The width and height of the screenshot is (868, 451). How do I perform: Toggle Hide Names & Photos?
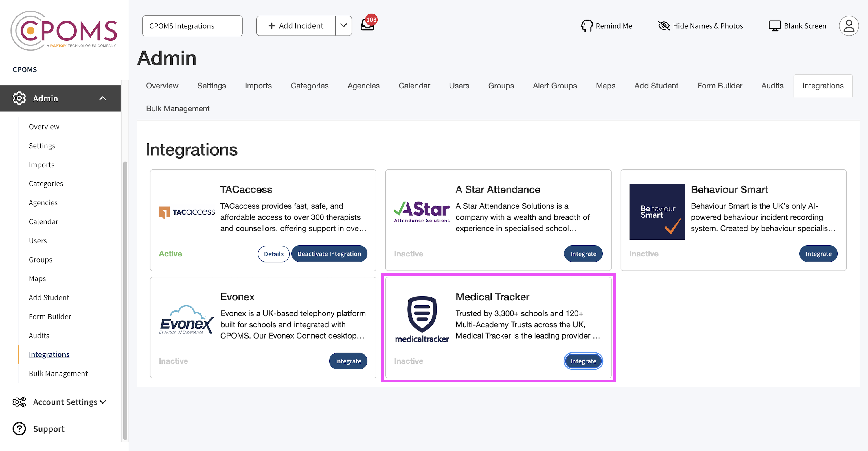click(x=700, y=26)
